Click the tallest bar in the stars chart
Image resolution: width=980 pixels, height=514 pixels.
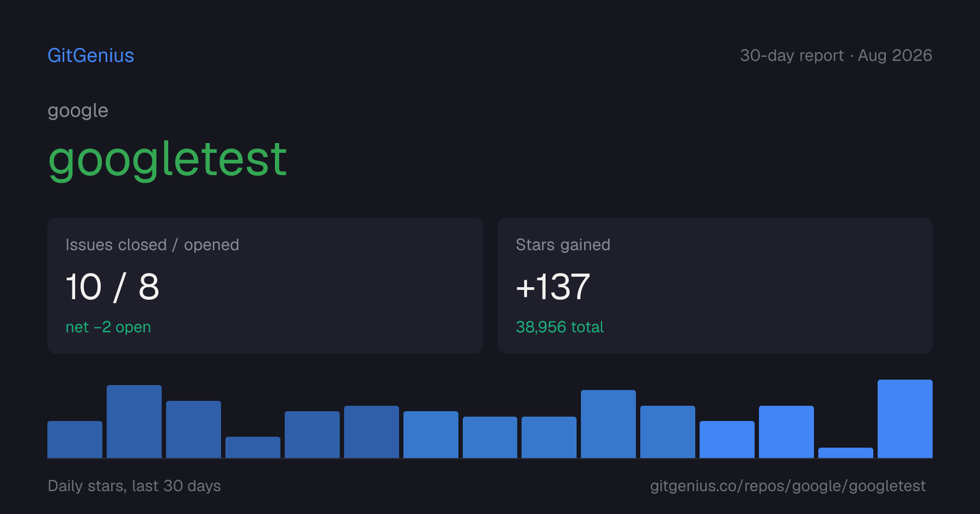click(x=905, y=419)
